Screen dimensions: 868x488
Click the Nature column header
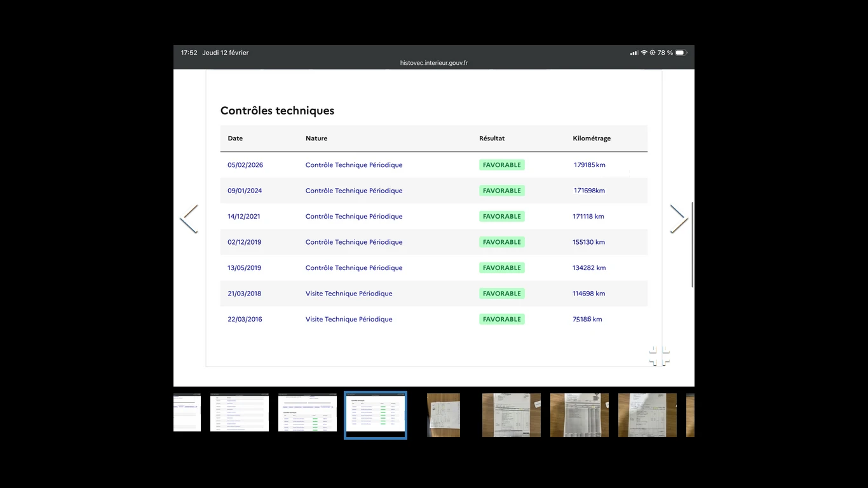point(316,139)
